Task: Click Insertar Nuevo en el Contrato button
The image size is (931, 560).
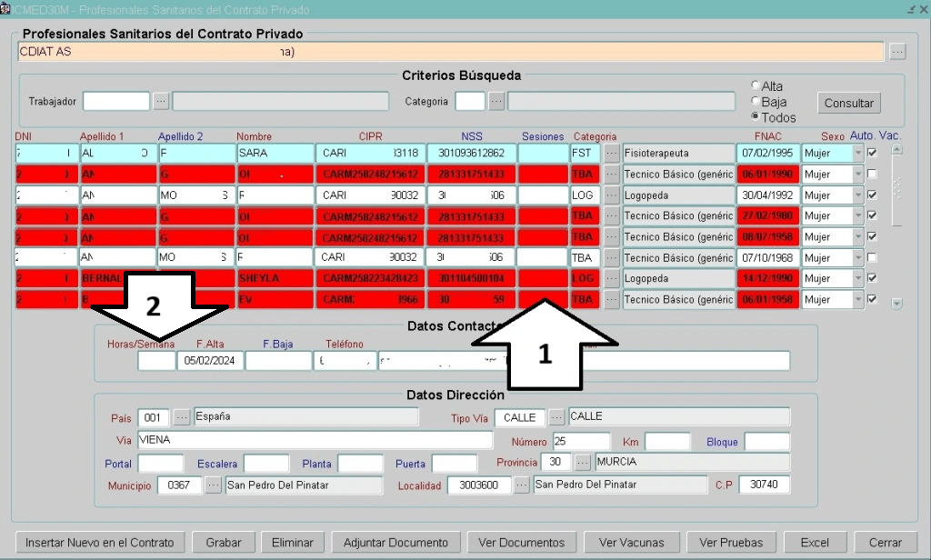Action: pyautogui.click(x=100, y=543)
